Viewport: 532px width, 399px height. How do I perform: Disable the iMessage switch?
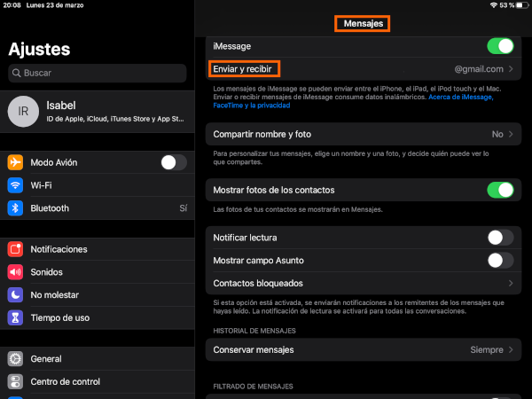click(500, 46)
